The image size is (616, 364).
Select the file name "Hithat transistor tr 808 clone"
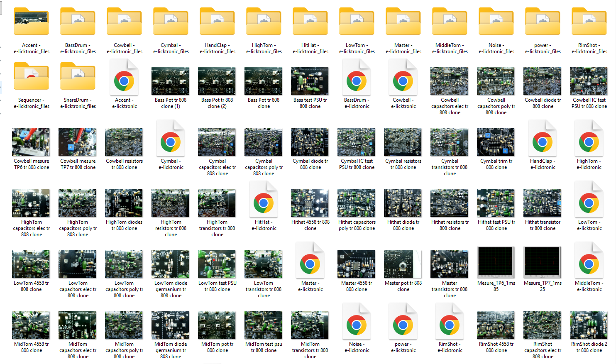point(543,225)
